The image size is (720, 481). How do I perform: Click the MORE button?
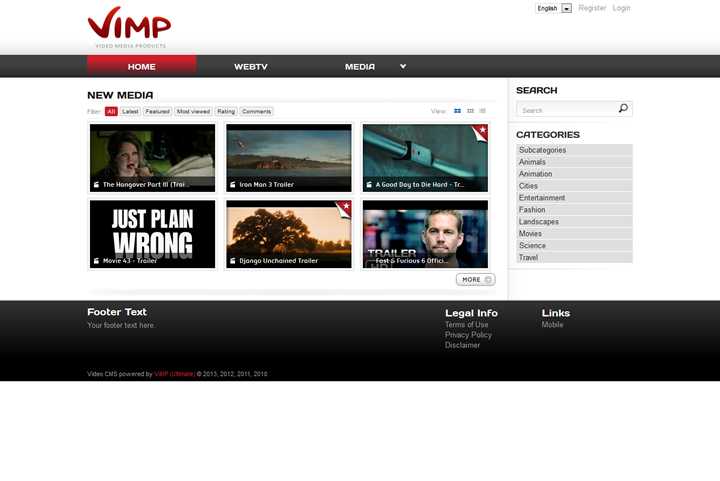476,280
